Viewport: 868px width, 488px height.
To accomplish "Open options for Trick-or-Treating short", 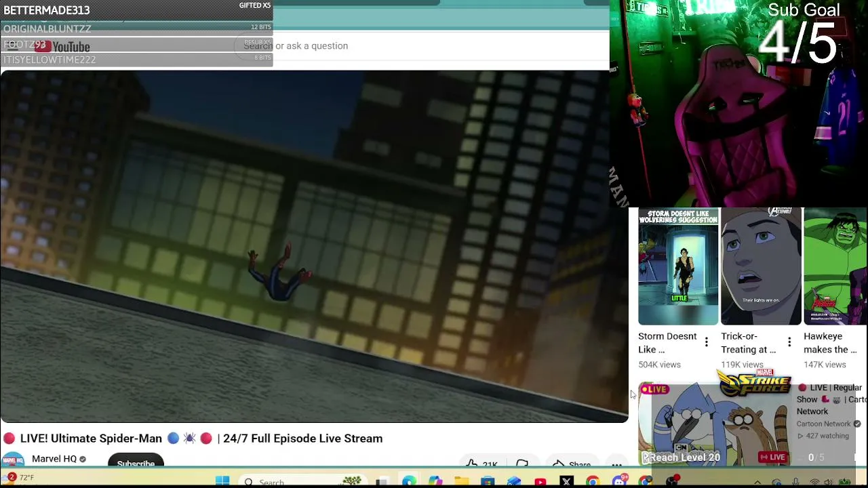I will (789, 342).
